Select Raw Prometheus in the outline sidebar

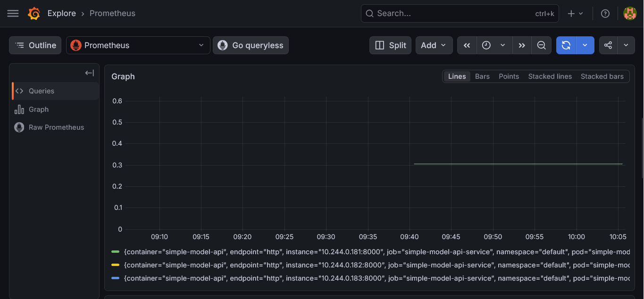(x=56, y=127)
